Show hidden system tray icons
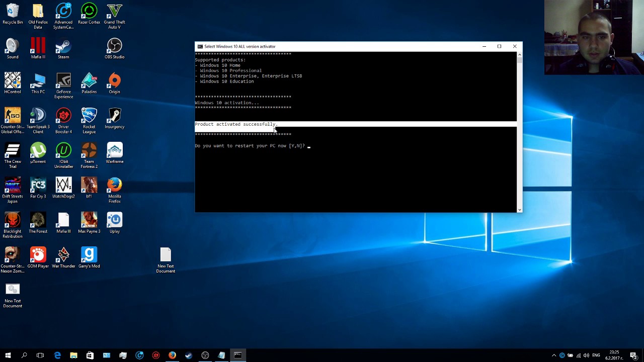Viewport: 644px width, 362px height. click(554, 355)
